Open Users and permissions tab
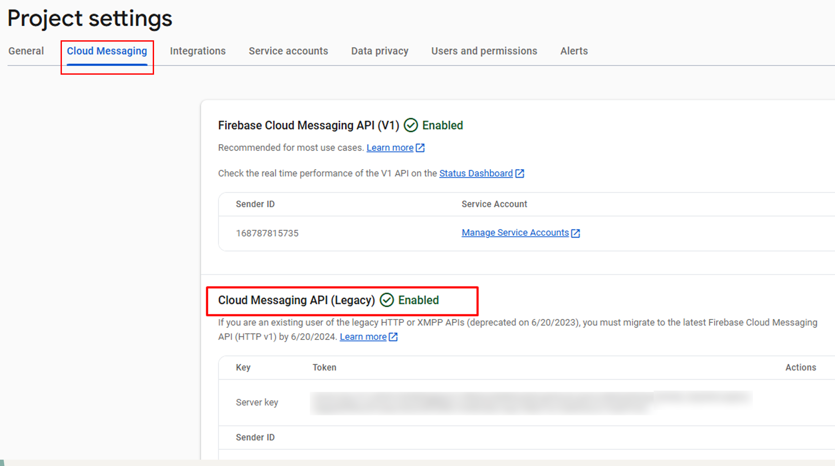The image size is (835, 466). point(484,51)
